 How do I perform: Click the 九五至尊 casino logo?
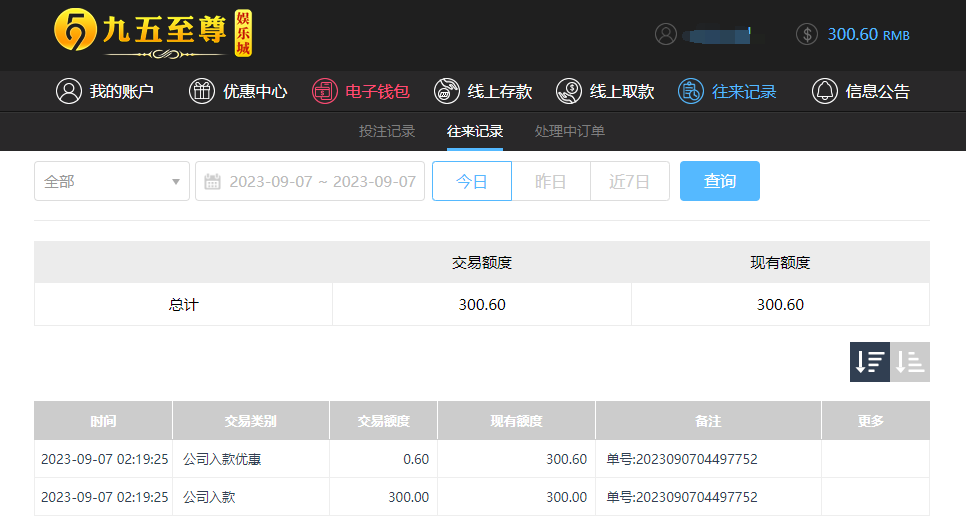tap(153, 34)
